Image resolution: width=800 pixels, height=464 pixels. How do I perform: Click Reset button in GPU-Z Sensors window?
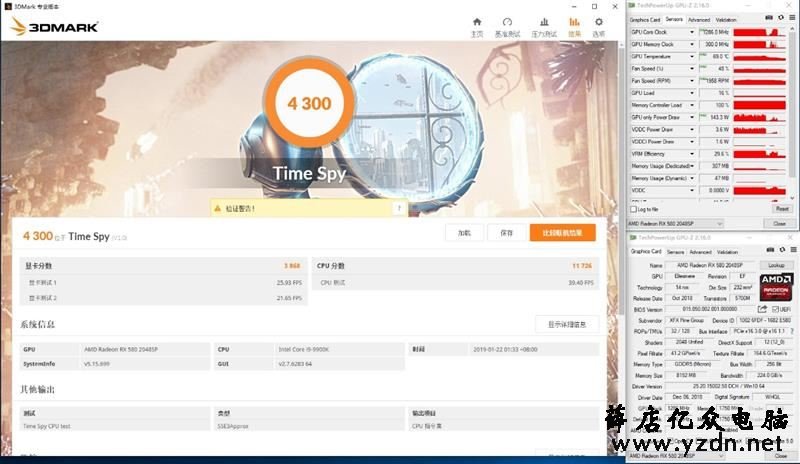tap(782, 209)
